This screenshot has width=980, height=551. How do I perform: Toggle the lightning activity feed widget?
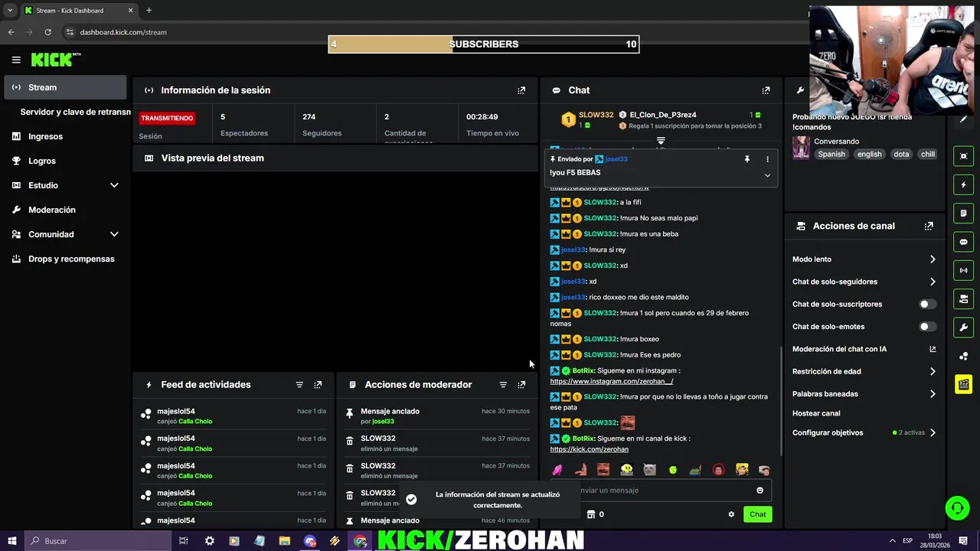[x=964, y=184]
